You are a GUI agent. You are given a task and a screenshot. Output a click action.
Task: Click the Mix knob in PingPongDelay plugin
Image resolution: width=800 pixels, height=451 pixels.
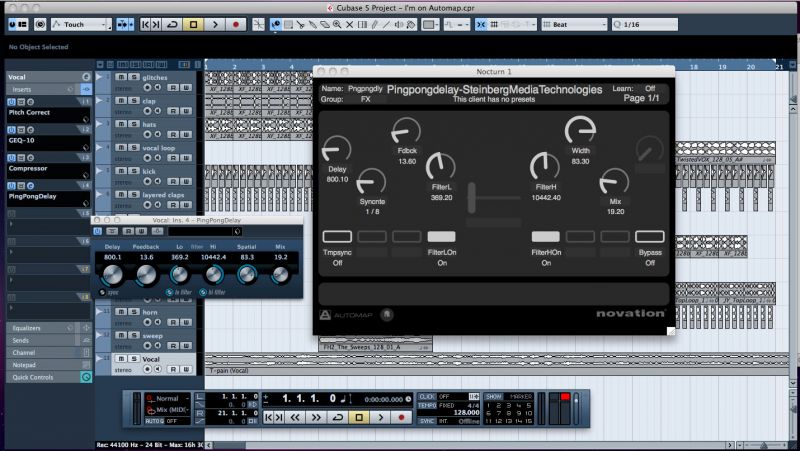[x=280, y=275]
